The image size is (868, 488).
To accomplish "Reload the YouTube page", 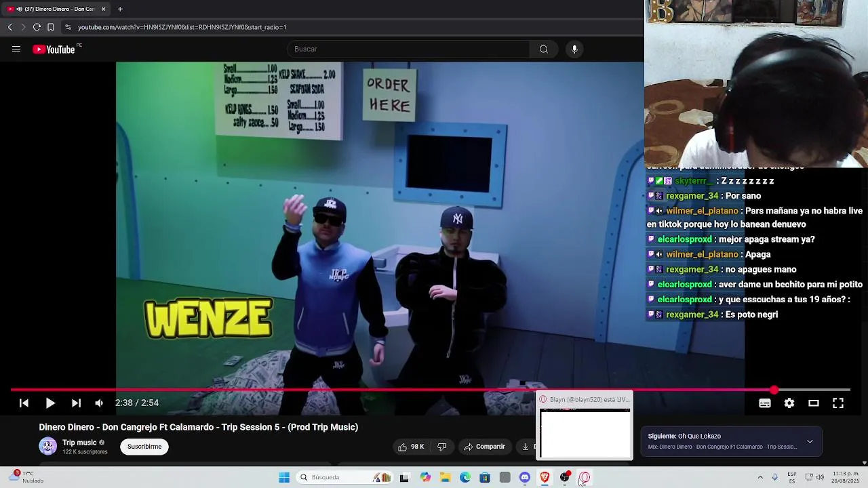I will pos(37,27).
